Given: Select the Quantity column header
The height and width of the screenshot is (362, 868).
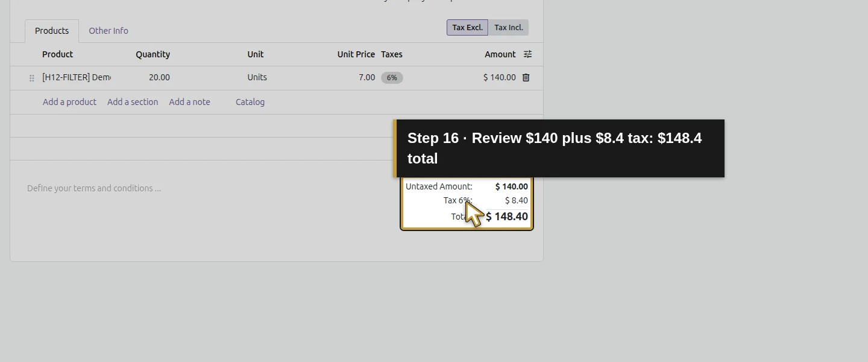Looking at the screenshot, I should 153,54.
